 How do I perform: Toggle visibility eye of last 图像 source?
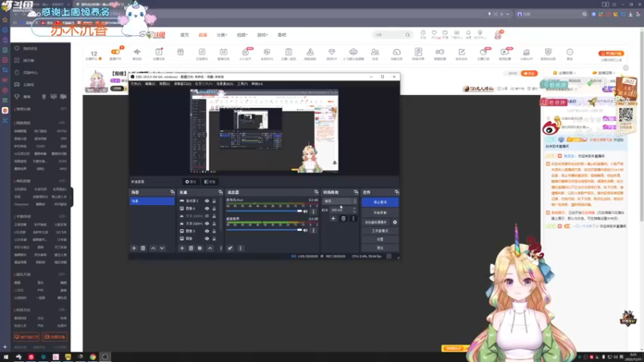coord(207,238)
